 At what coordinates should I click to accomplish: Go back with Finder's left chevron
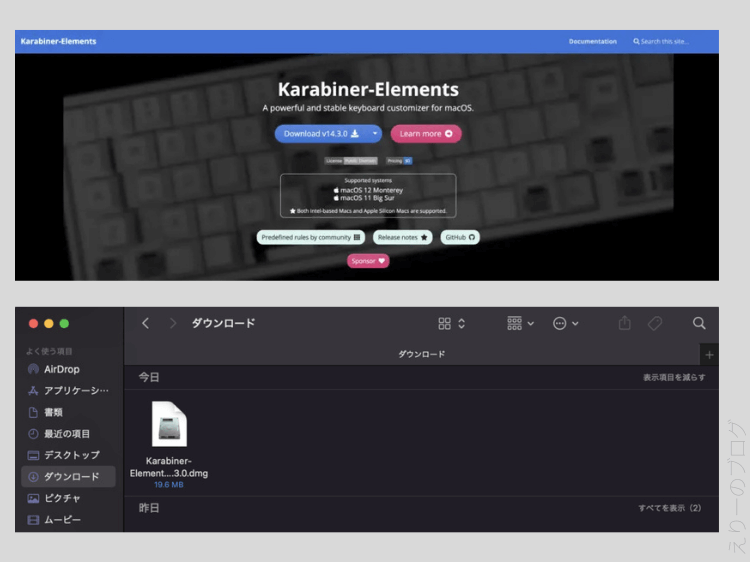tap(146, 323)
